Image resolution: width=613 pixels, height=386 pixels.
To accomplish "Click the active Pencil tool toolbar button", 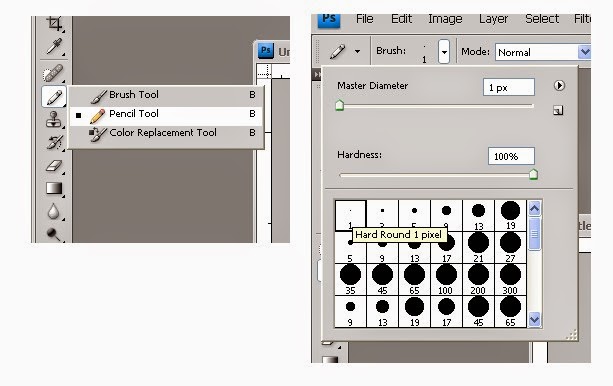I will (x=54, y=97).
